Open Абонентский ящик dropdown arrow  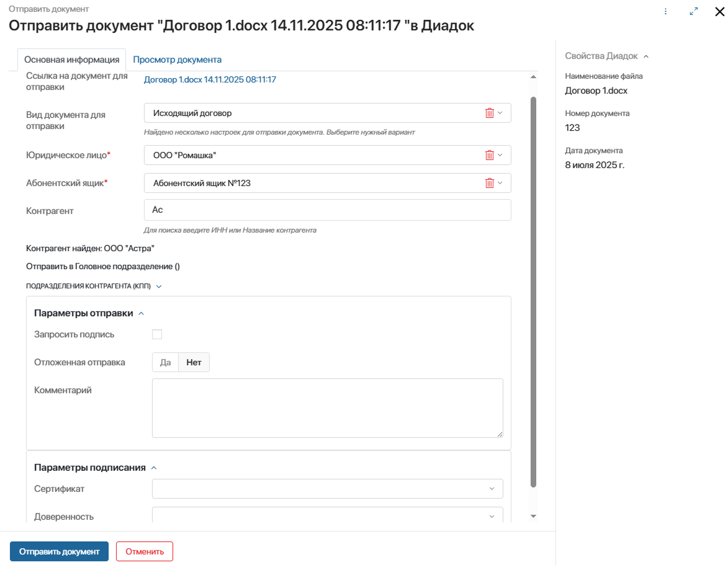click(x=500, y=183)
